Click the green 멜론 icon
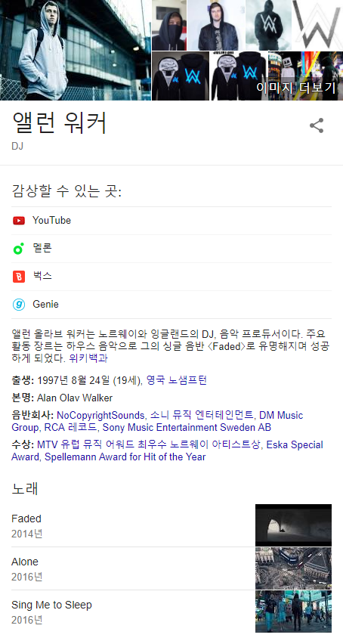The image size is (343, 644). (19, 249)
